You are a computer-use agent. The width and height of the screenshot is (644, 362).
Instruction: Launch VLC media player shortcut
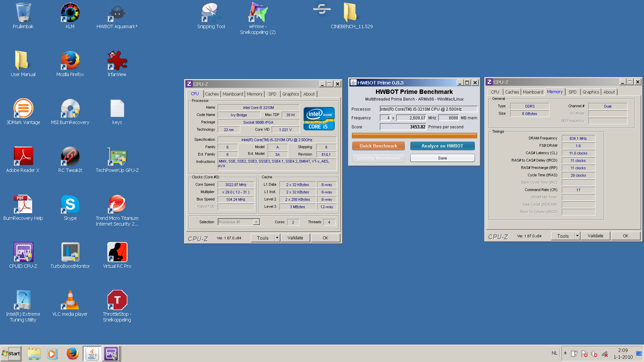click(70, 303)
